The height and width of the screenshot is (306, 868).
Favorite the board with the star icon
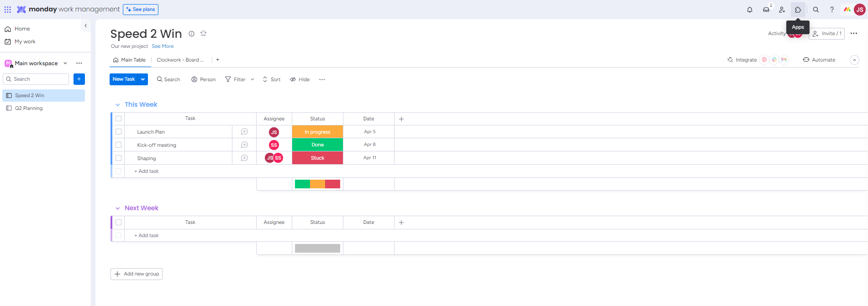[204, 33]
